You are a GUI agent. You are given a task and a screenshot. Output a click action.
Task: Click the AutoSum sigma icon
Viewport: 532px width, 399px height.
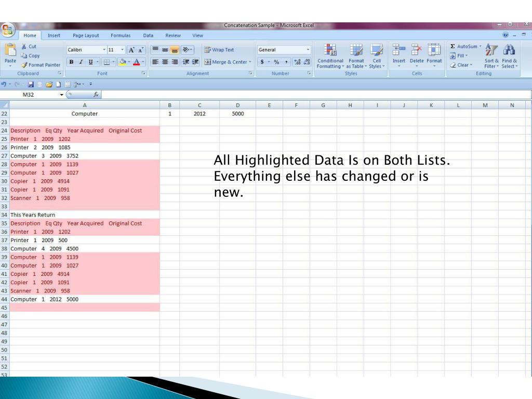tap(453, 46)
